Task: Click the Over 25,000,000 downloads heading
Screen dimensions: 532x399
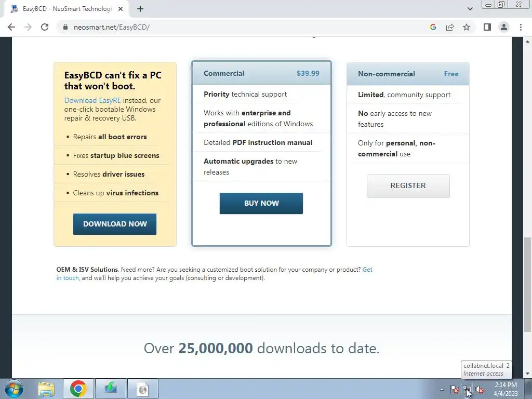Action: (262, 349)
